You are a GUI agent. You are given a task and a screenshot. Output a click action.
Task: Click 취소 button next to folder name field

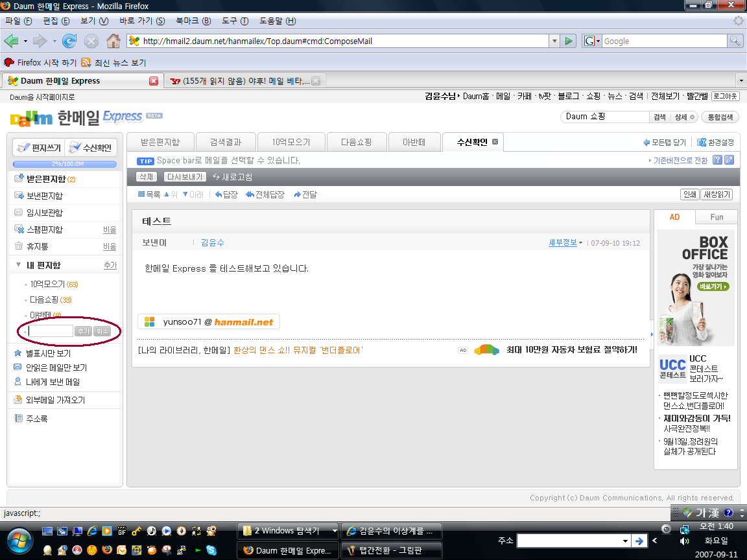(102, 331)
